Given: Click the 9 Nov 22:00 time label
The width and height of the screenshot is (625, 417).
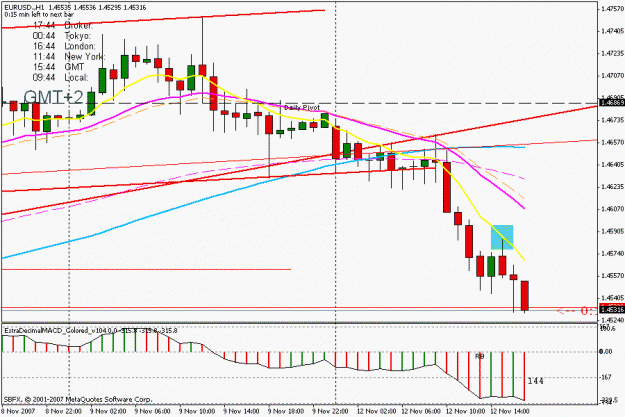Looking at the screenshot, I should (x=331, y=411).
